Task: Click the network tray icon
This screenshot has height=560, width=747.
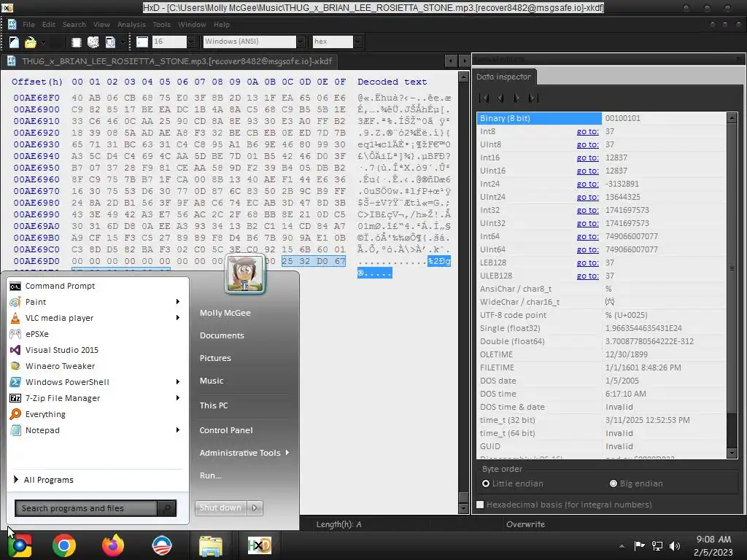Action: click(657, 545)
